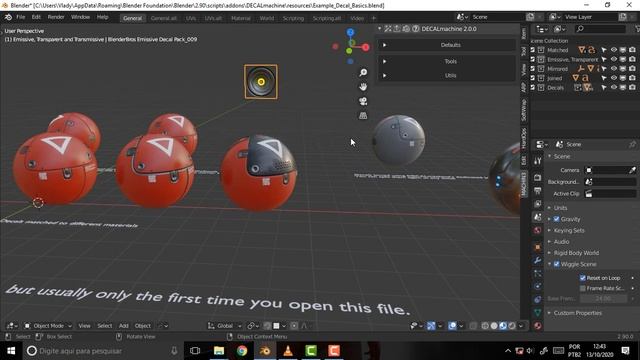Open Object Data green triangle tab
The height and width of the screenshot is (360, 640).
(538, 312)
